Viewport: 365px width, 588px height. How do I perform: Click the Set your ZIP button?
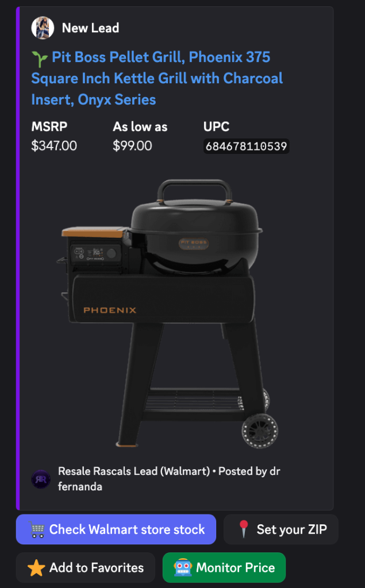[x=281, y=529]
